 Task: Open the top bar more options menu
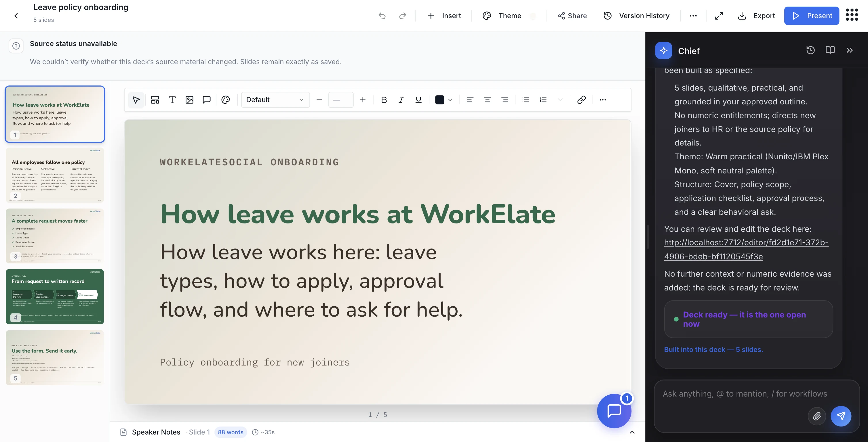(x=693, y=16)
